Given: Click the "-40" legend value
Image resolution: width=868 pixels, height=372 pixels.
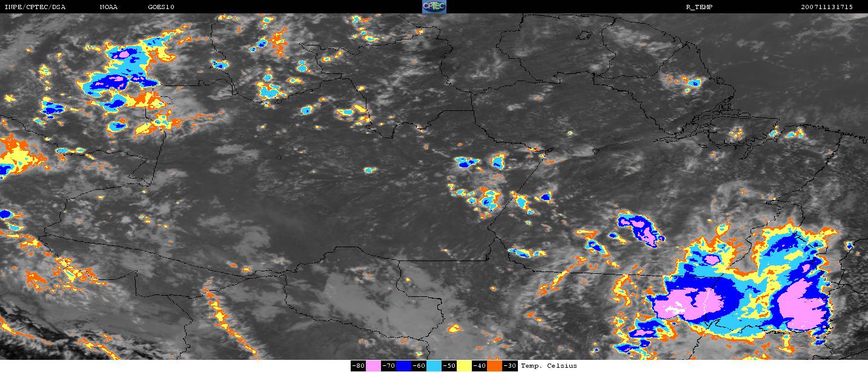Looking at the screenshot, I should 480,366.
